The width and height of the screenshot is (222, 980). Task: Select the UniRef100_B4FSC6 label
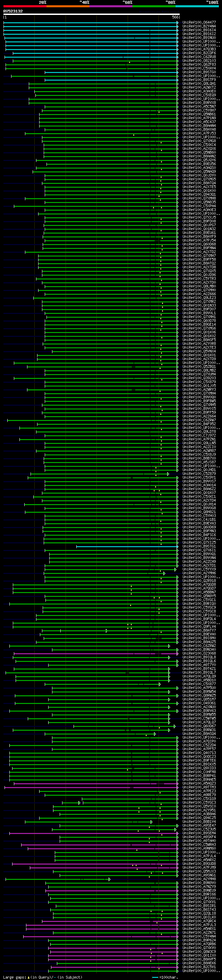click(x=199, y=535)
